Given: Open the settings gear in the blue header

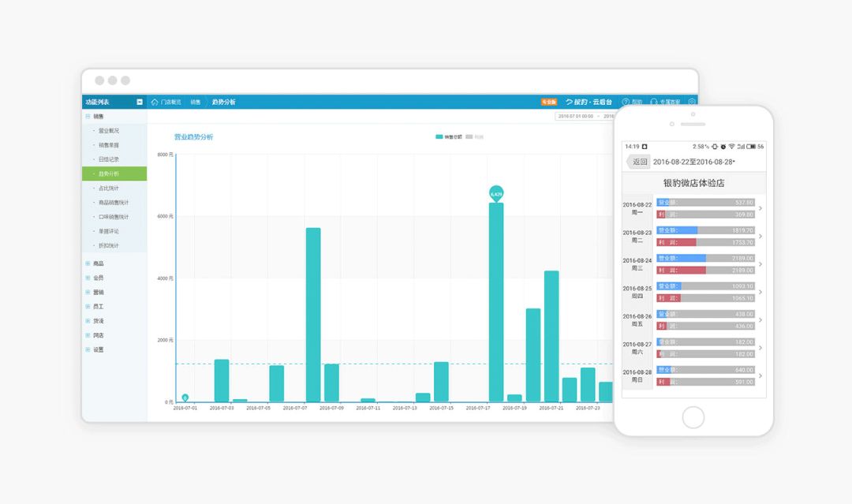Looking at the screenshot, I should (x=692, y=102).
